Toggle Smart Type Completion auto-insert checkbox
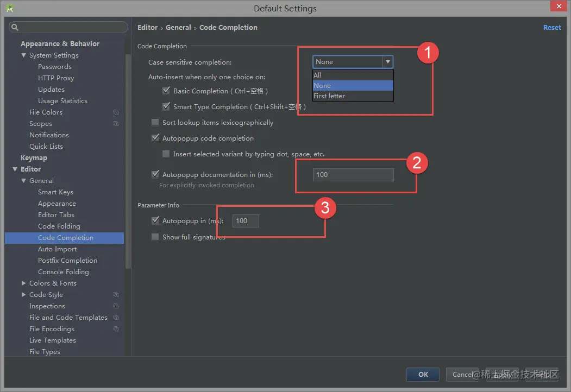Image resolution: width=571 pixels, height=392 pixels. (x=166, y=106)
